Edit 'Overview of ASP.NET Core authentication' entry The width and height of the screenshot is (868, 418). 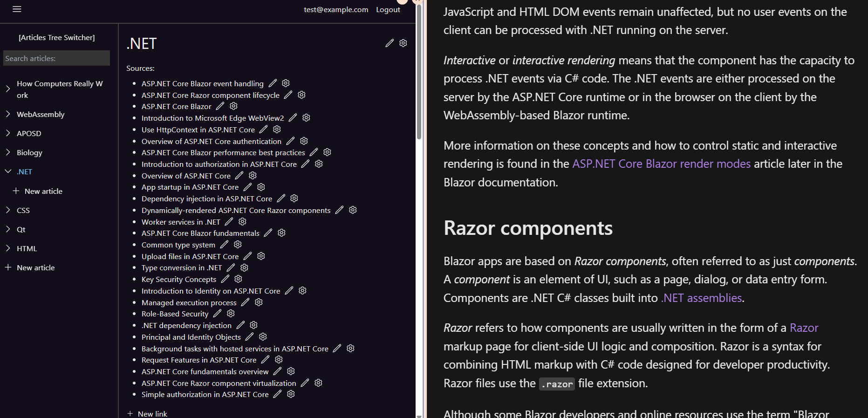coord(290,141)
